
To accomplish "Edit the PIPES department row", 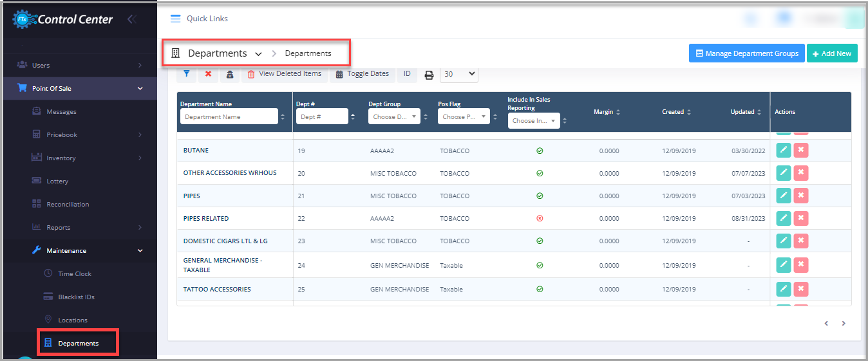I will tap(783, 196).
